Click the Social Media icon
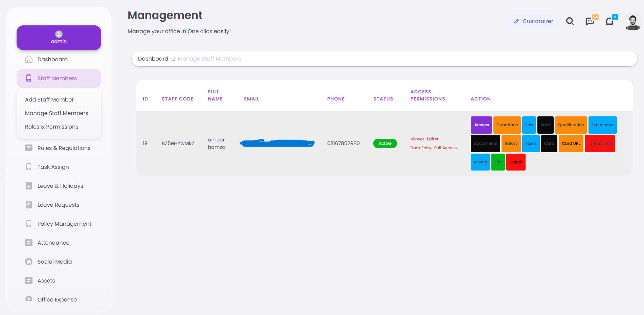The width and height of the screenshot is (644, 315). tap(29, 262)
